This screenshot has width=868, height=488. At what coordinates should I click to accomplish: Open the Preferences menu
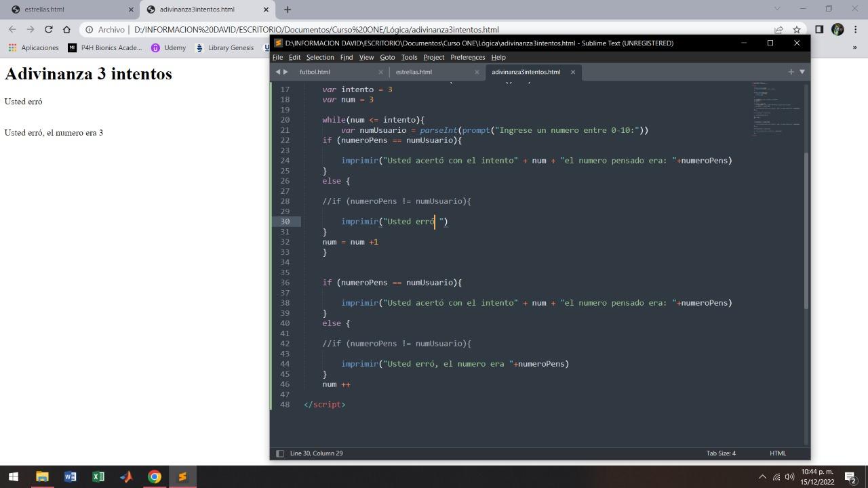(468, 57)
